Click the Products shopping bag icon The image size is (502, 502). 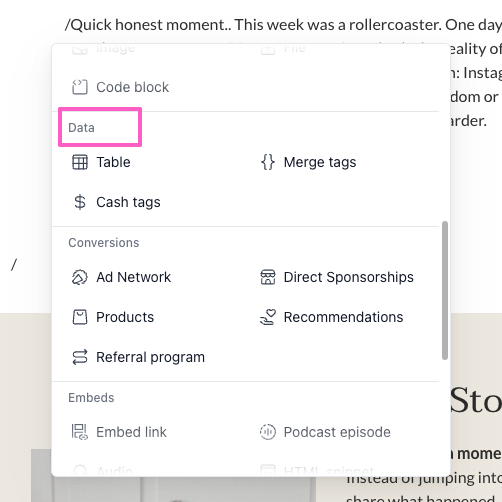click(x=80, y=317)
